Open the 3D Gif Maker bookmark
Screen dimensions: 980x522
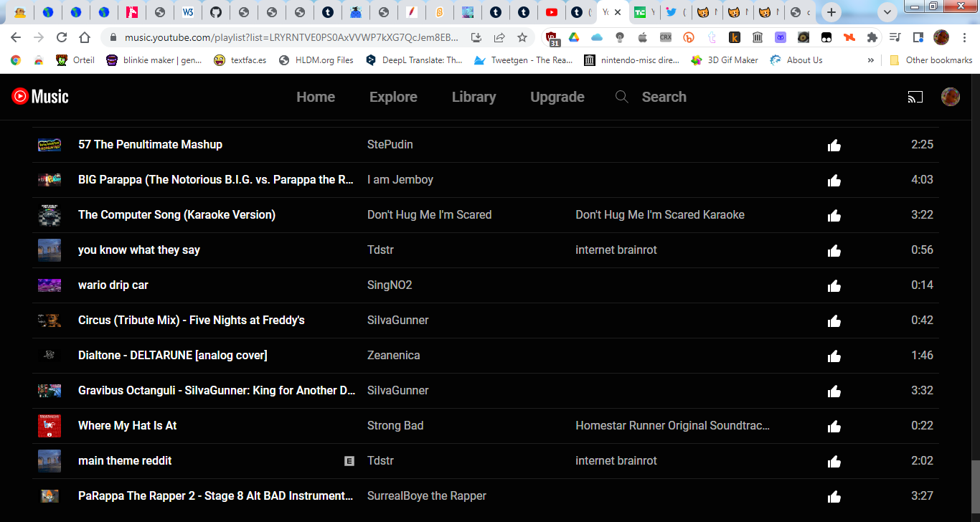point(724,60)
